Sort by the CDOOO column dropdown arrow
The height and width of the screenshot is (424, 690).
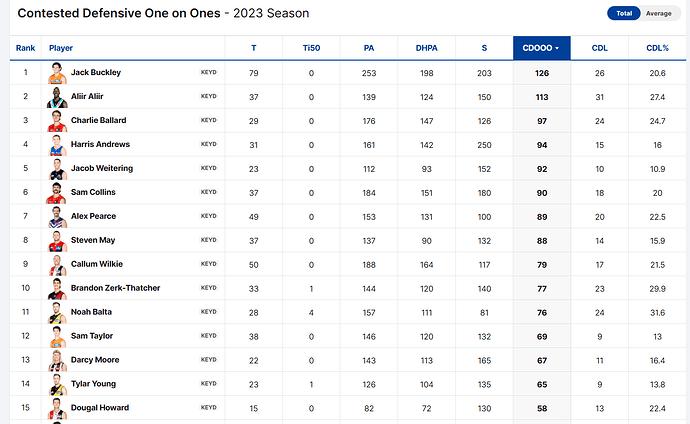pyautogui.click(x=557, y=48)
